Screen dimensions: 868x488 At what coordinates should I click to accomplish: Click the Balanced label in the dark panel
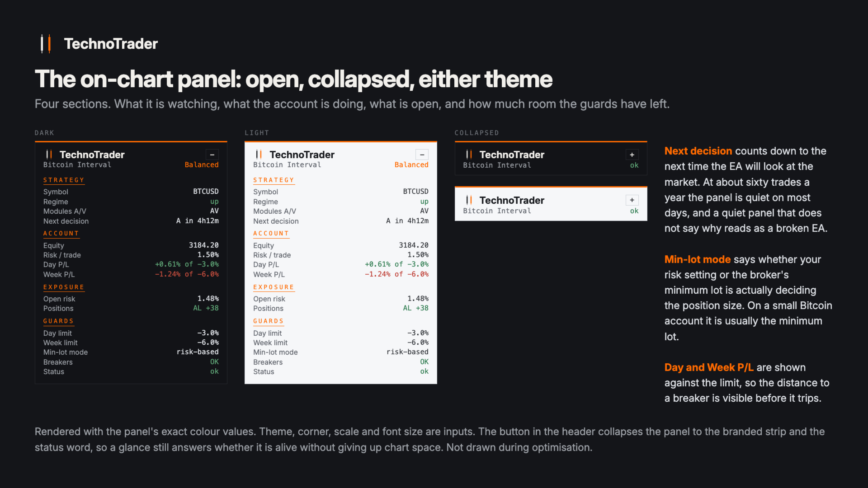(x=202, y=165)
